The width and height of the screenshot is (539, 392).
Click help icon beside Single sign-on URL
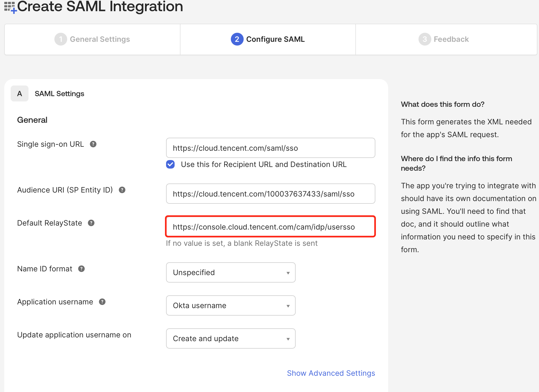coord(93,144)
